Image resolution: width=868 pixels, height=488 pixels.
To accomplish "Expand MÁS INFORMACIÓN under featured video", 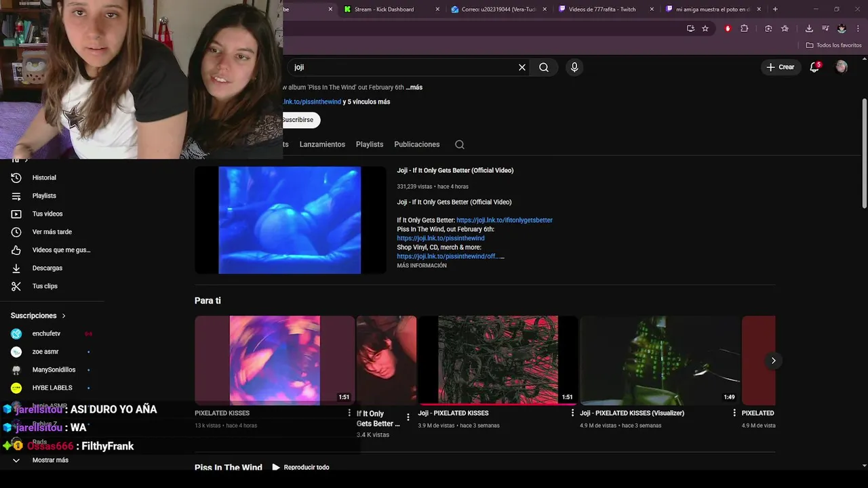I will coord(422,266).
